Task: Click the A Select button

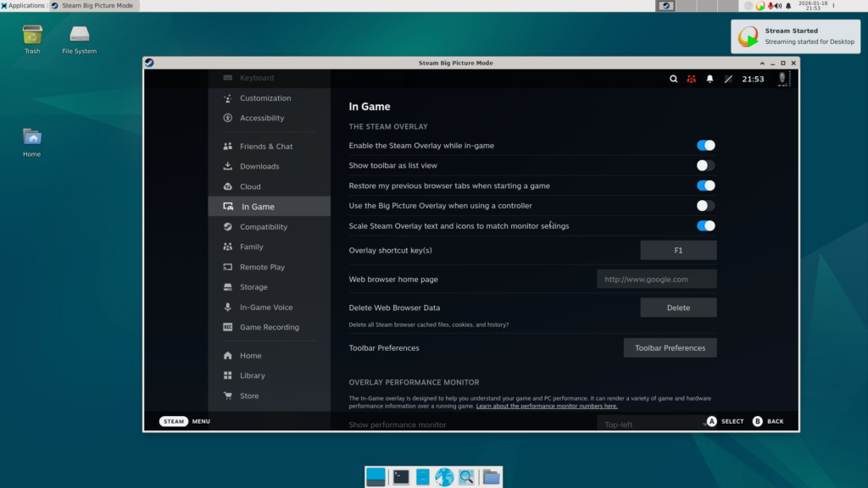Action: click(726, 421)
